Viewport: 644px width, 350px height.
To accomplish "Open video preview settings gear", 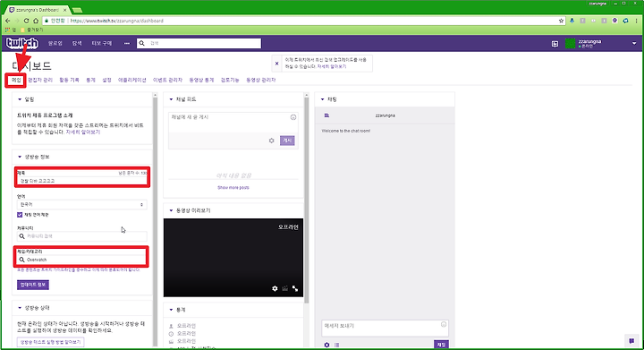I will click(275, 288).
